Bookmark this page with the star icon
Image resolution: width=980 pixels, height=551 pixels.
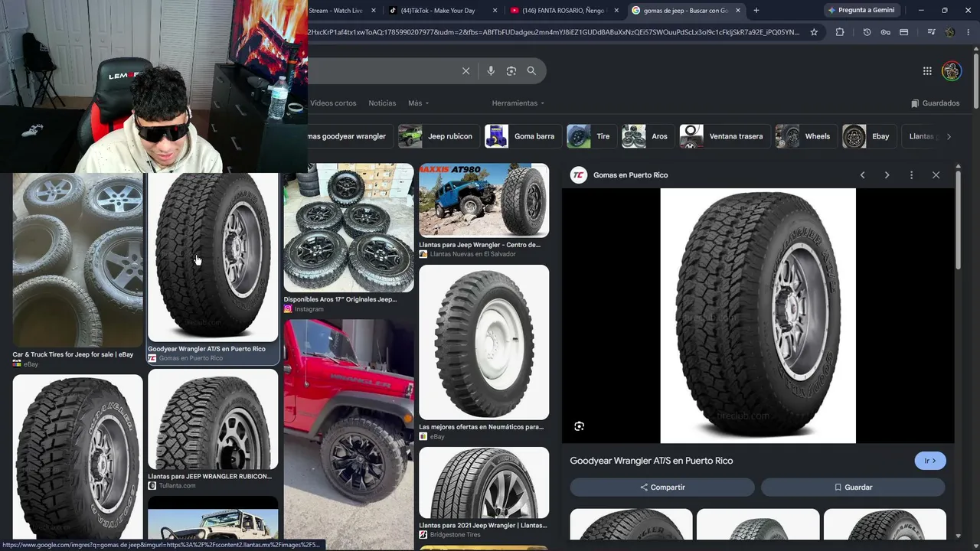point(814,32)
